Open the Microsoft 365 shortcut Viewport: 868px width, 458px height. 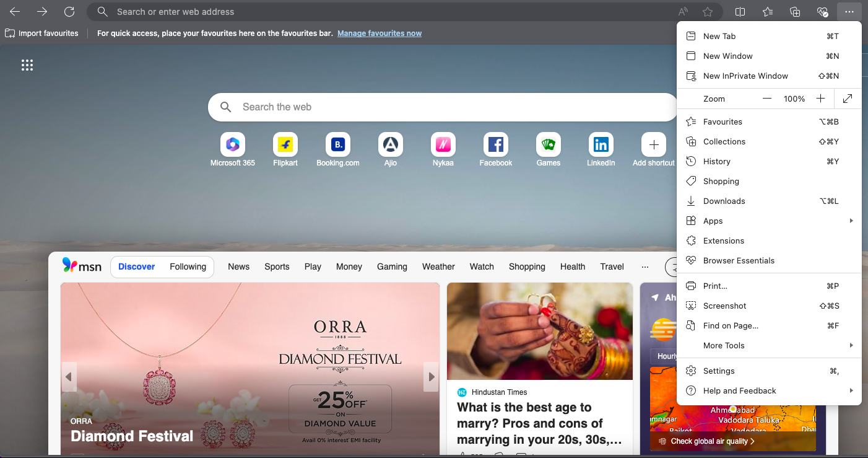233,150
